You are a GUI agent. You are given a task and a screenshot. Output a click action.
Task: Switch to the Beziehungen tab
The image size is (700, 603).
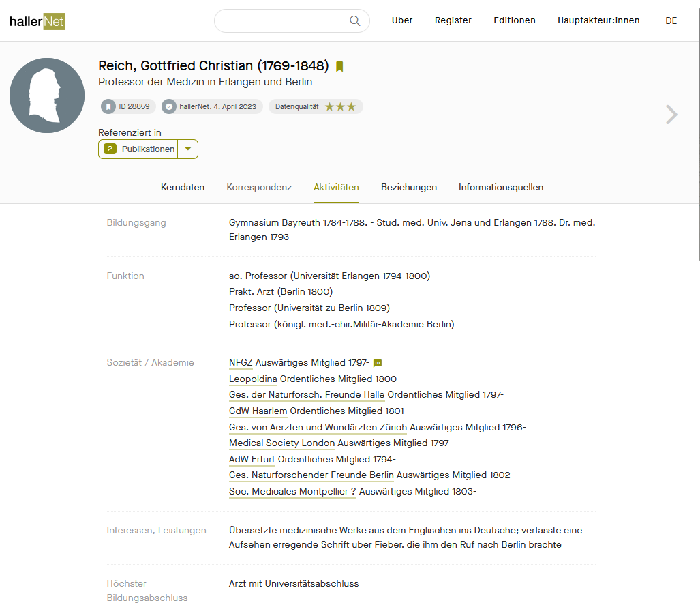(409, 187)
